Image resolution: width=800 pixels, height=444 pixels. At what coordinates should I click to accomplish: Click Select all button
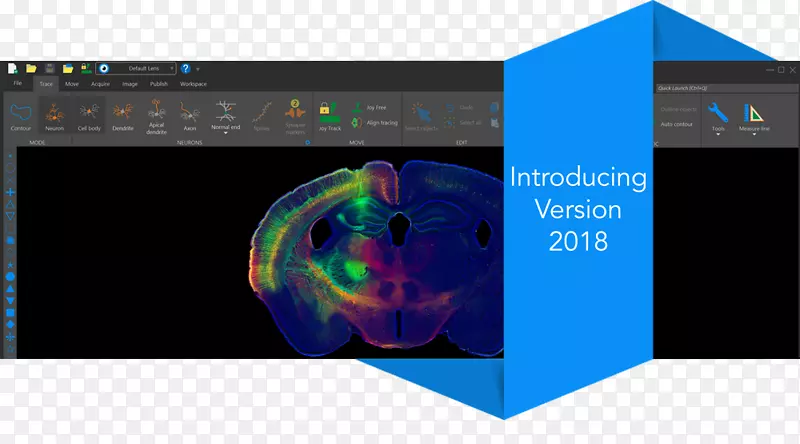click(x=463, y=123)
